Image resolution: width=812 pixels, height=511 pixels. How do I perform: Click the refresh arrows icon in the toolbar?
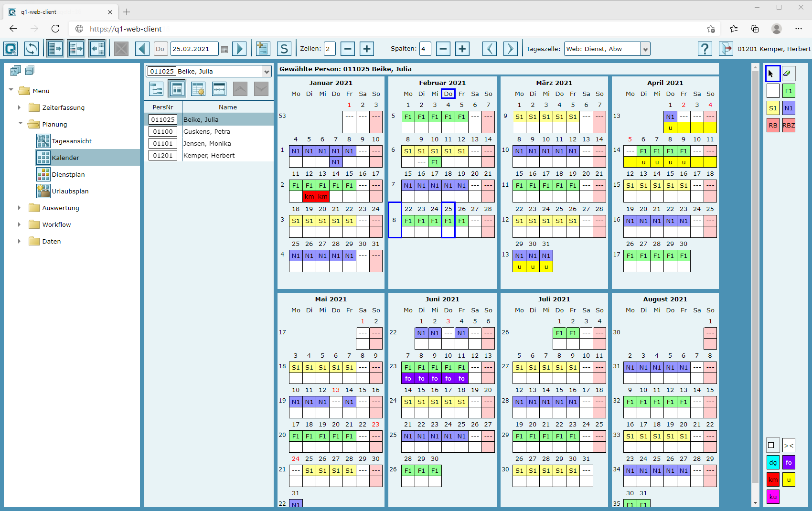(x=32, y=49)
